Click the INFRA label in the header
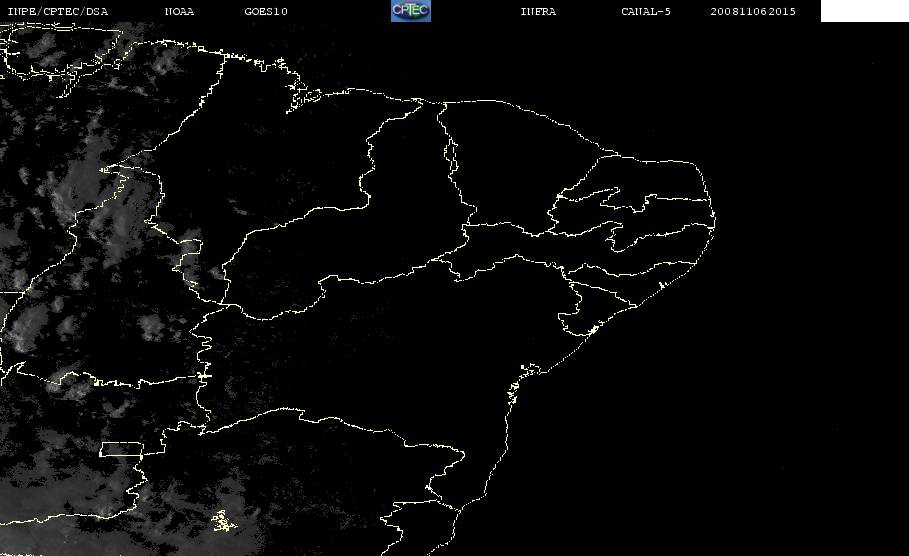 (538, 11)
